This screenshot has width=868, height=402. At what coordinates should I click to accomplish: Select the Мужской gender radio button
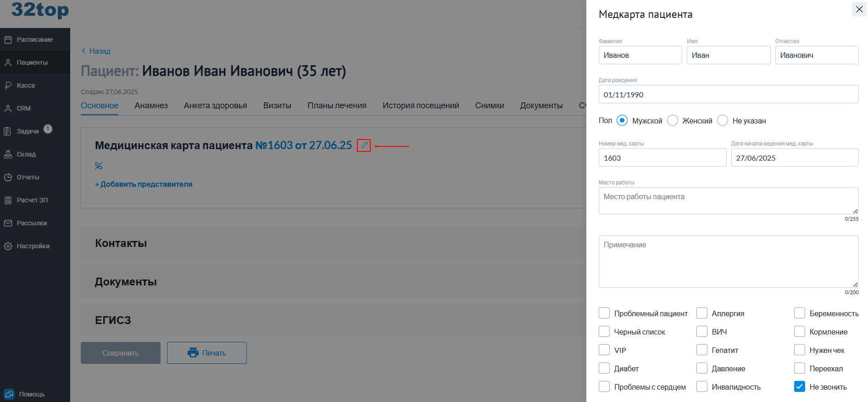pyautogui.click(x=622, y=120)
